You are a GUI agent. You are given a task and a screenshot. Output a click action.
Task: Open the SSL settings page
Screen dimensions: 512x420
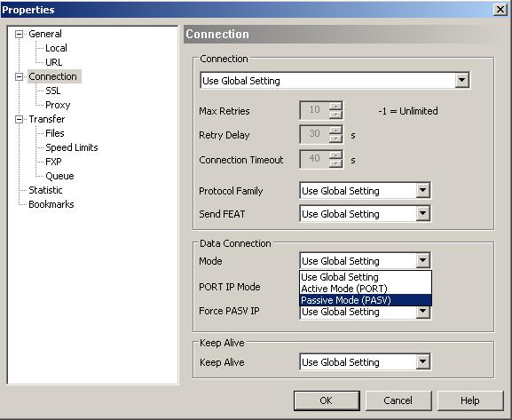coord(53,91)
